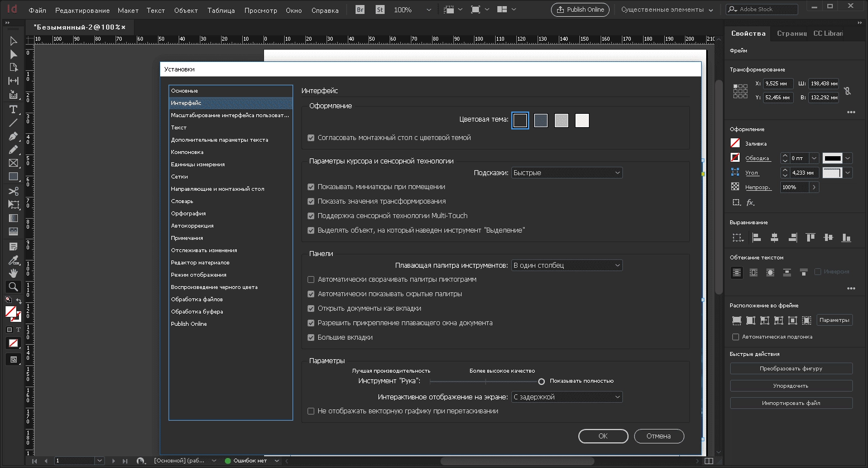The height and width of the screenshot is (468, 868).
Task: Open the stroke style dropdown in Оформление
Action: point(848,158)
